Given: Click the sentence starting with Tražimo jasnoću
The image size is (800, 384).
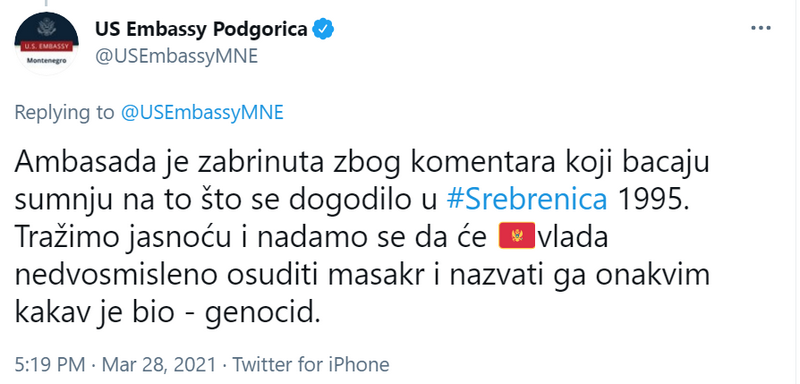Looking at the screenshot, I should (362, 276).
